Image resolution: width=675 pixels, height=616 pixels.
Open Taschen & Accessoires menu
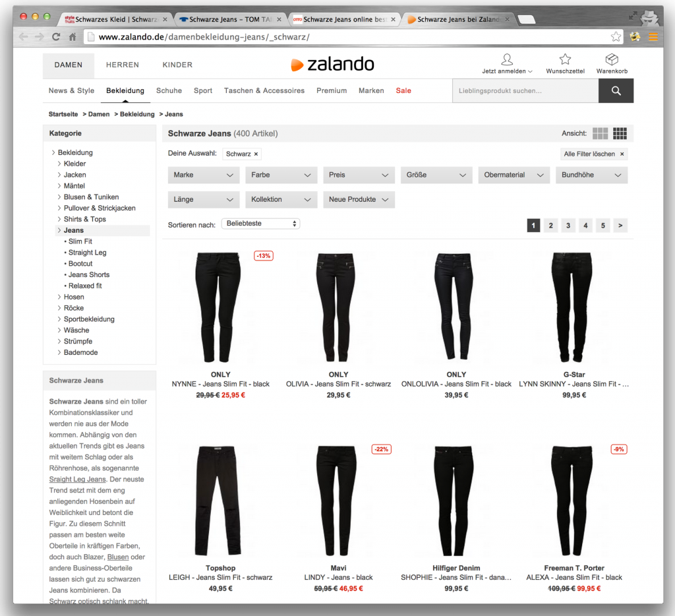coord(264,91)
